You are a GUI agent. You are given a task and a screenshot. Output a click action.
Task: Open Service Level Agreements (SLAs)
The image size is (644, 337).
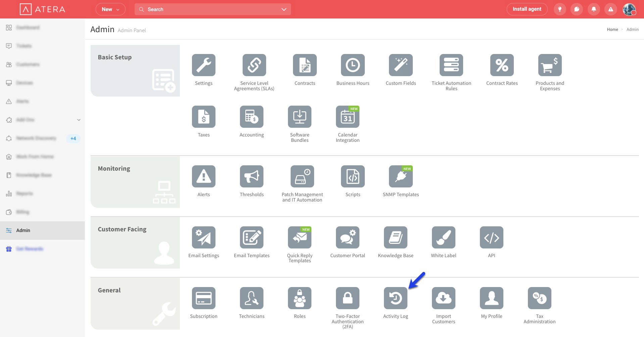pyautogui.click(x=254, y=65)
